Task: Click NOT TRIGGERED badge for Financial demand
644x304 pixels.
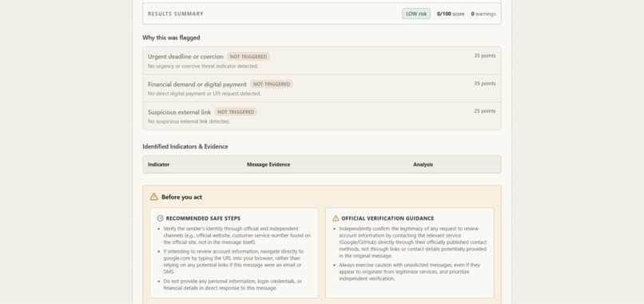Action: point(271,84)
